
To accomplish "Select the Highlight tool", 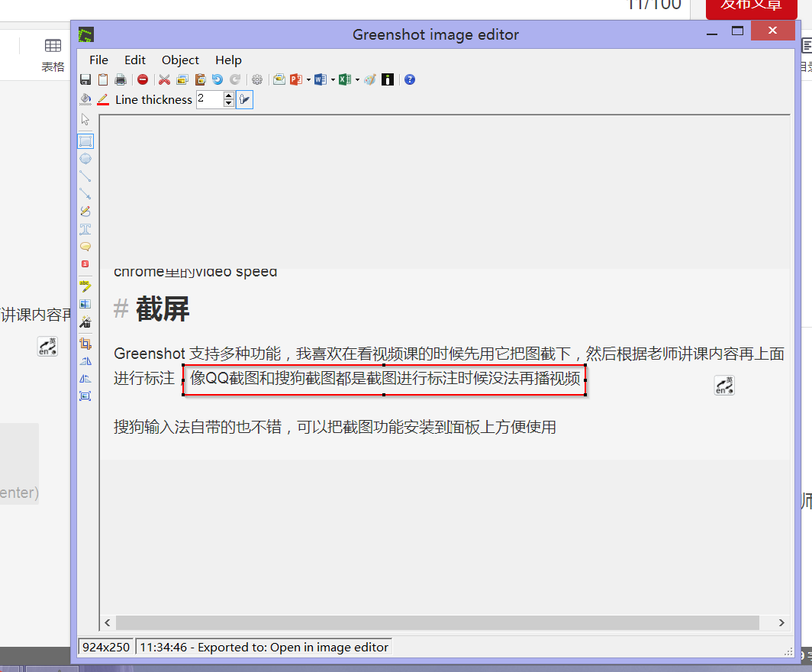I will (85, 286).
